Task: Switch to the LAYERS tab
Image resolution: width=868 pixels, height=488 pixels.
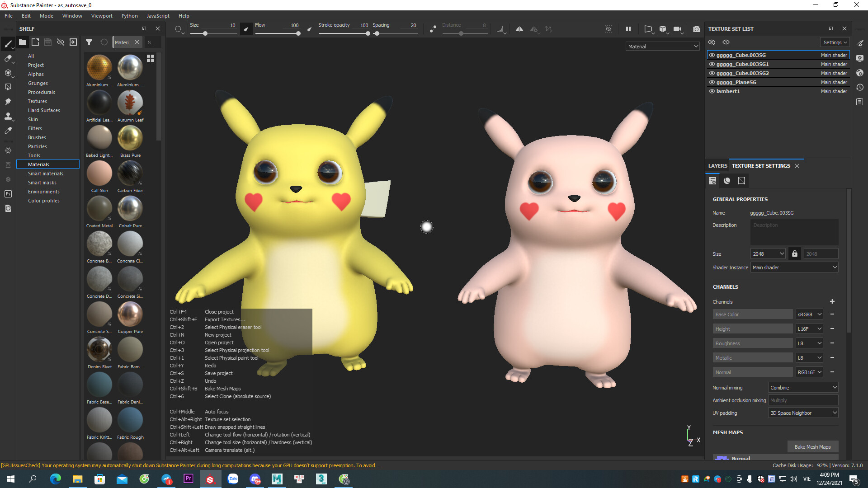Action: click(717, 166)
